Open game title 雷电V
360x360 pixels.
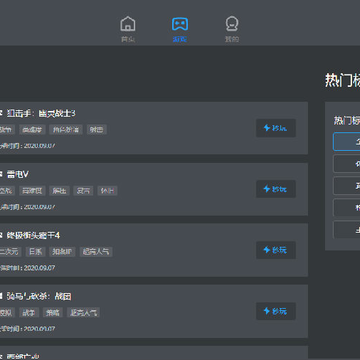pos(18,174)
